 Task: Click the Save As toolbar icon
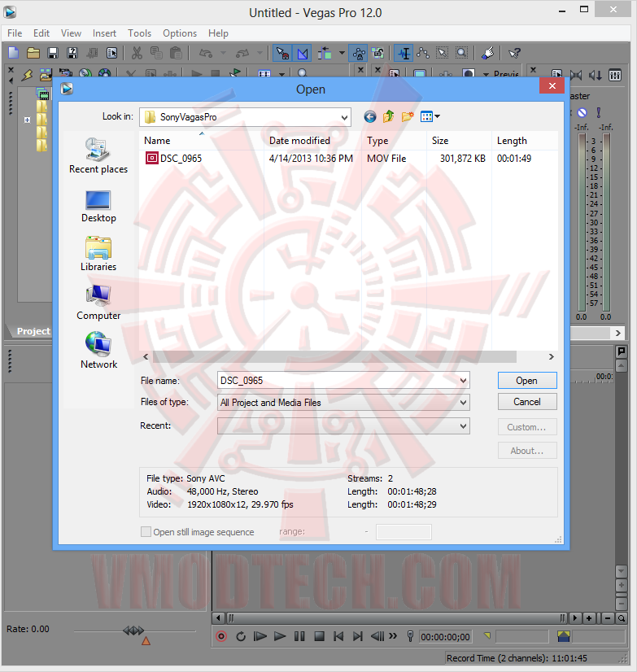72,53
